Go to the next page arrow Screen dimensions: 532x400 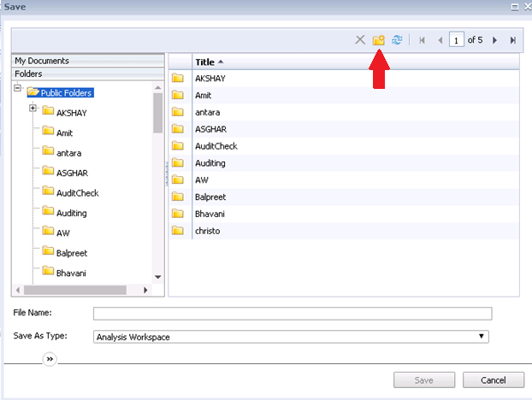click(494, 40)
